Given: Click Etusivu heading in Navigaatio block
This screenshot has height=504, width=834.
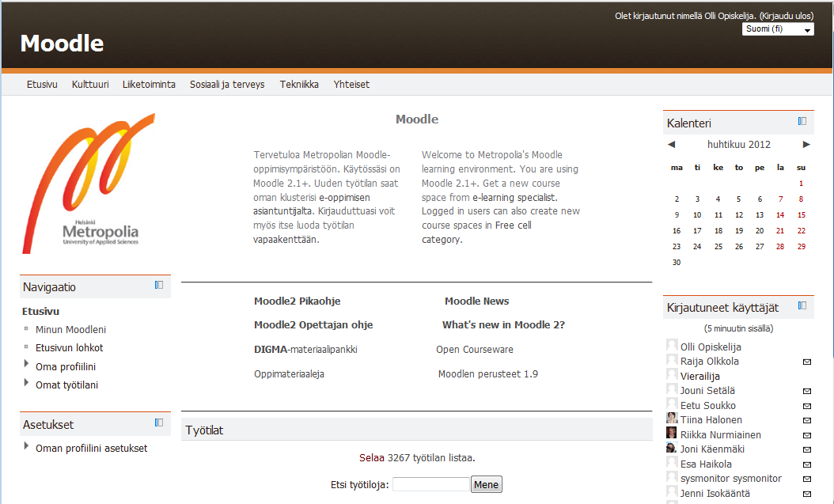Looking at the screenshot, I should click(x=40, y=312).
